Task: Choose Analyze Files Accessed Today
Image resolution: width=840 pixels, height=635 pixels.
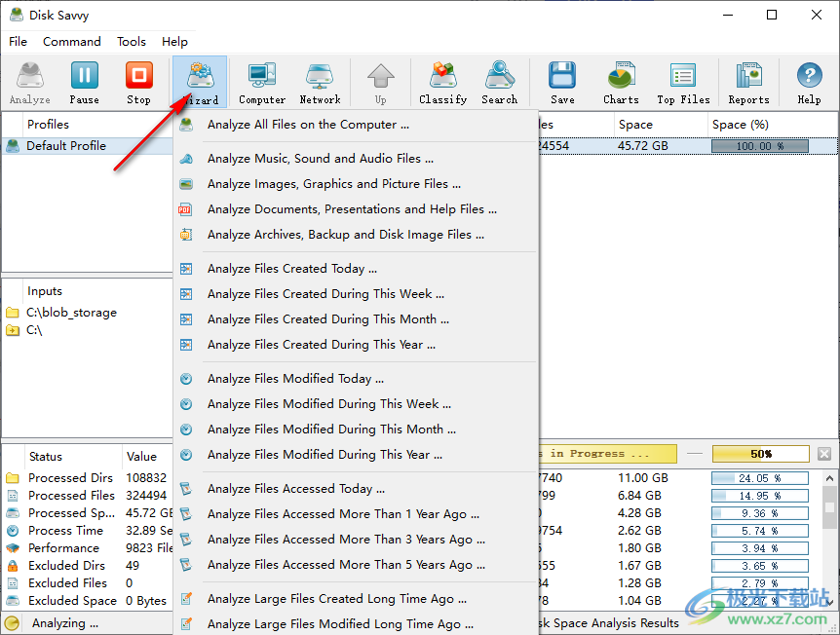Action: point(356,488)
